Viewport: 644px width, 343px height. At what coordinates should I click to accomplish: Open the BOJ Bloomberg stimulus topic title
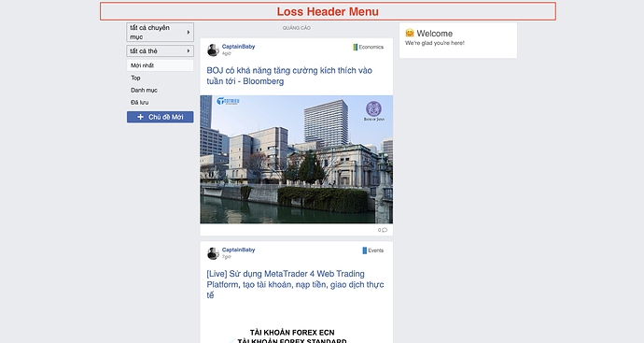tap(289, 76)
